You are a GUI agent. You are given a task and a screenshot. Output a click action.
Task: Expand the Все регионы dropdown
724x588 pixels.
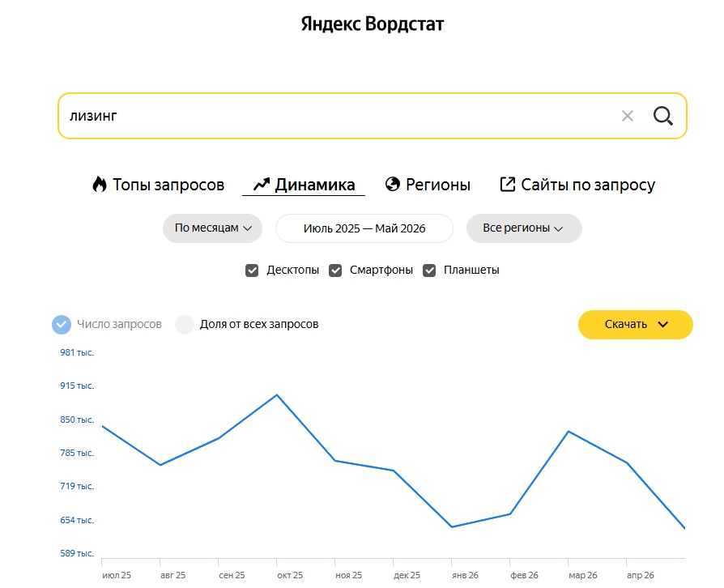524,228
